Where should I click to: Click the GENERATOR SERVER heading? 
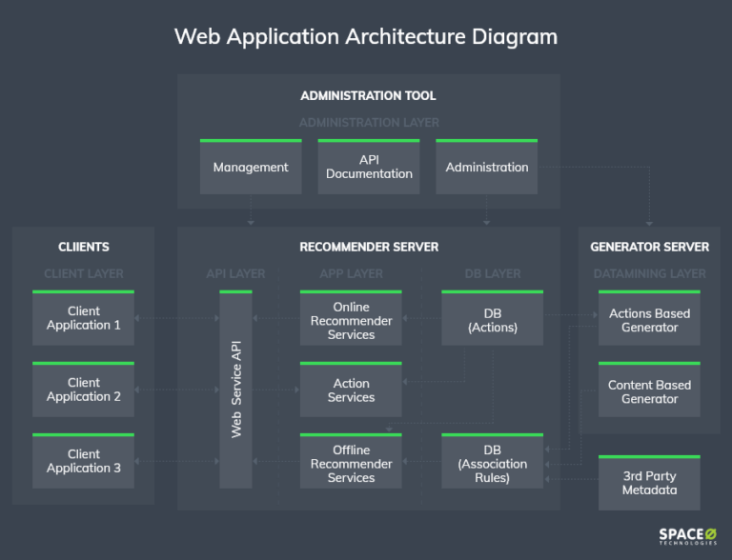click(x=649, y=247)
